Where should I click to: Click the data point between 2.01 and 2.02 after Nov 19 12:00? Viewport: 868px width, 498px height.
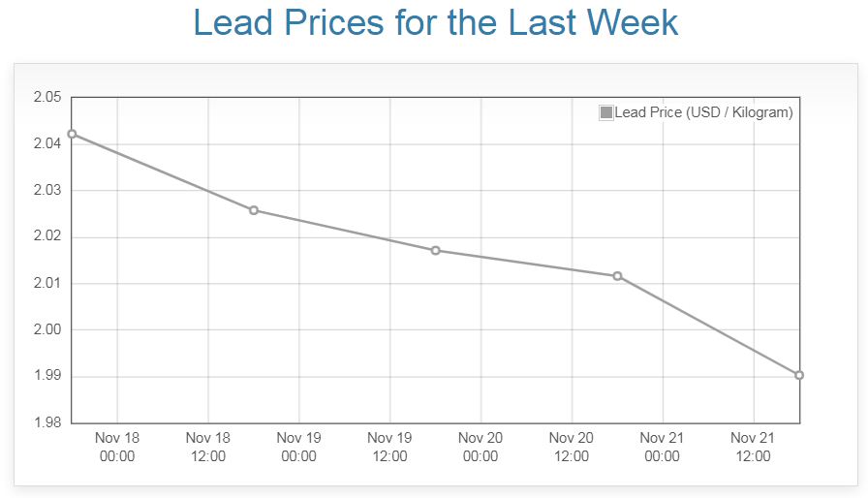(436, 251)
